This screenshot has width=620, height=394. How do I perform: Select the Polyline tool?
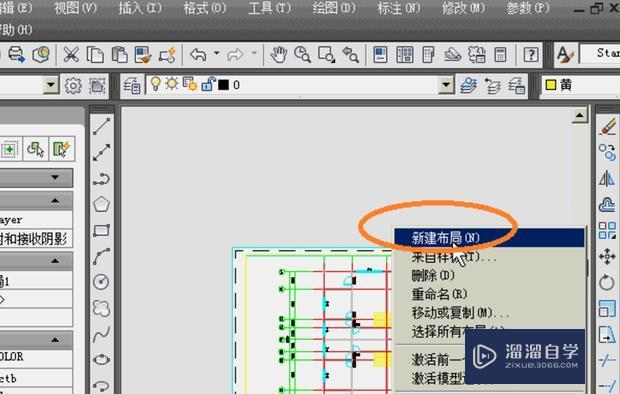pos(102,179)
